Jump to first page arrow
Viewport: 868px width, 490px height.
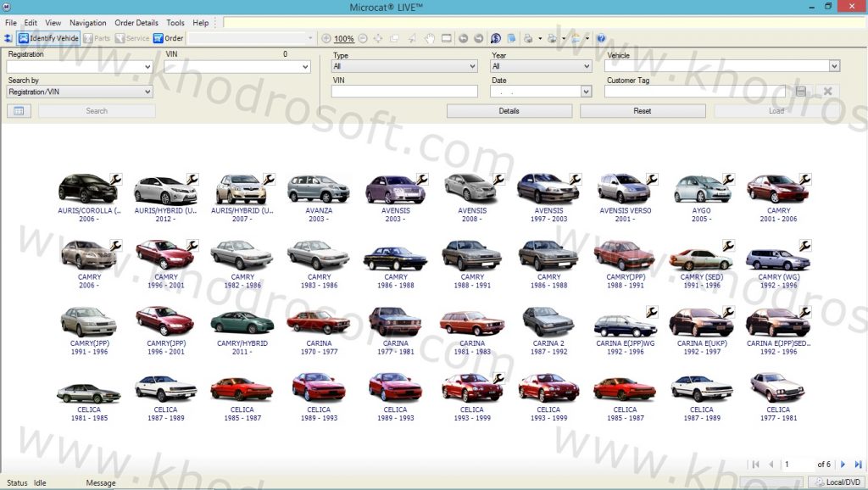(755, 464)
